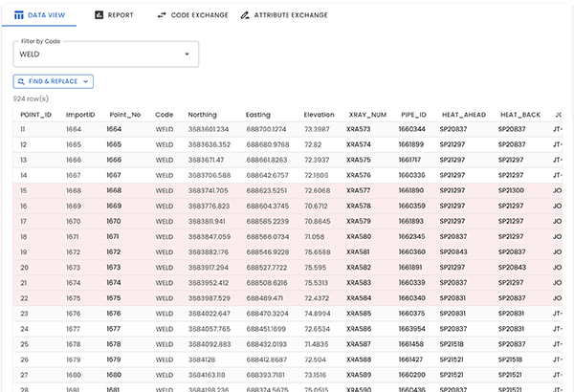Open the CODE EXCHANGE tab
This screenshot has width=574, height=392.
pyautogui.click(x=192, y=15)
